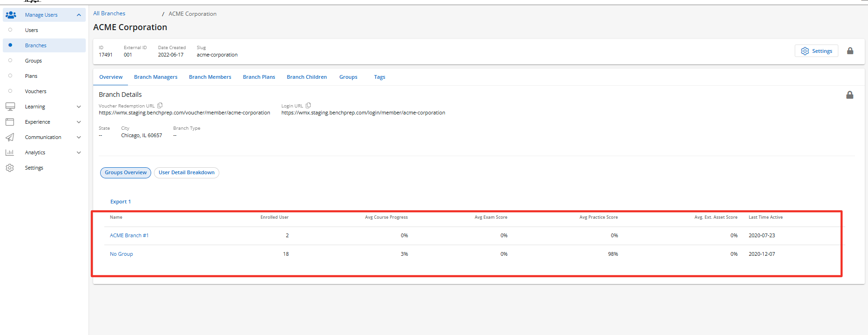Screen dimensions: 868x335
Task: Open Groups in the sidebar menu
Action: (33, 61)
